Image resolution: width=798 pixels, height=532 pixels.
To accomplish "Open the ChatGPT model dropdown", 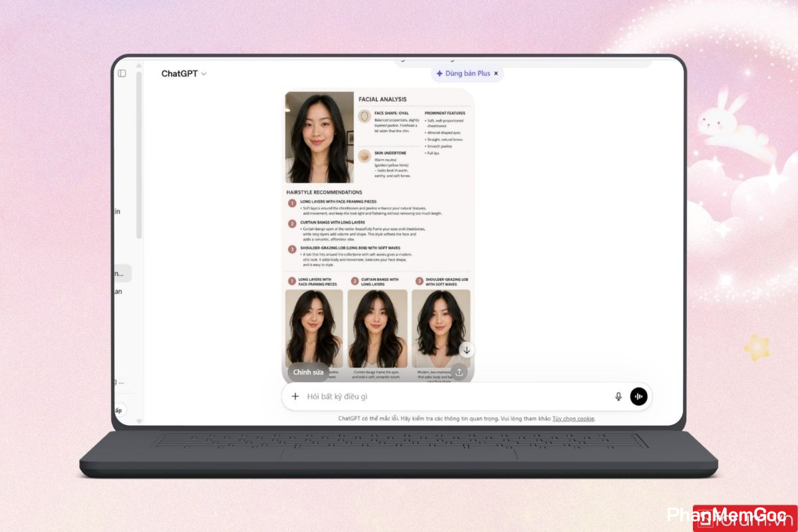I will pyautogui.click(x=184, y=74).
